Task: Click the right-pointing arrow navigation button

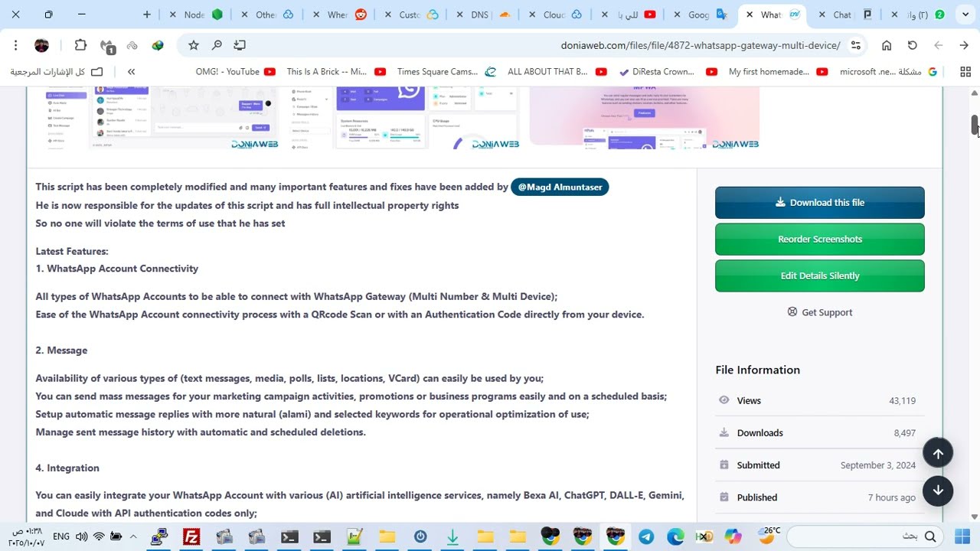Action: coord(964,45)
